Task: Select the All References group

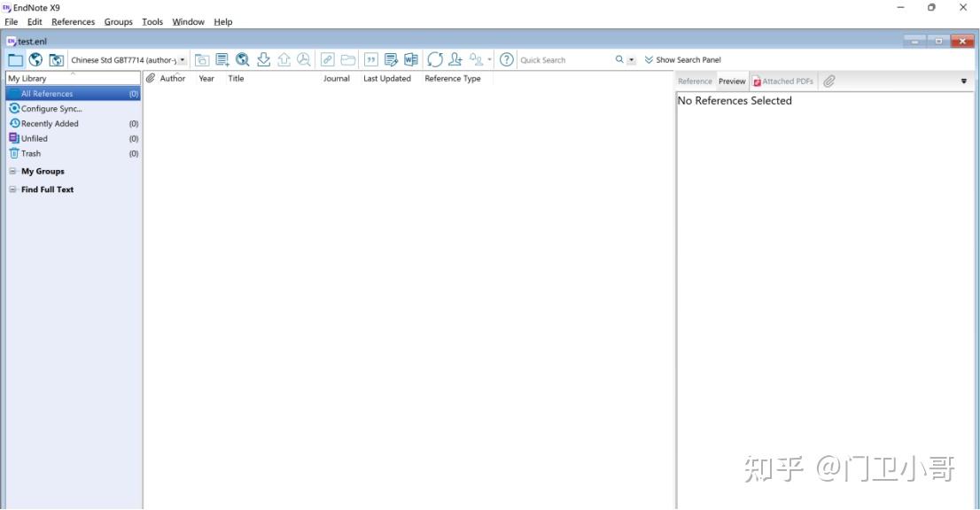Action: click(49, 93)
